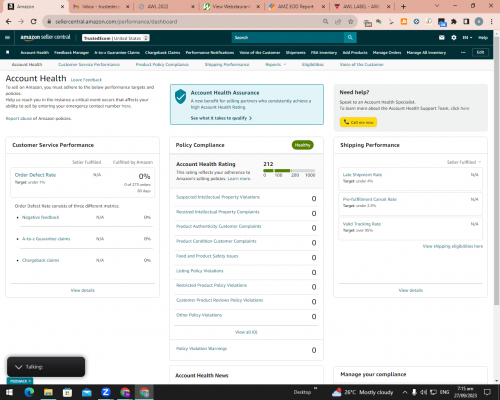Toggle the Chrome side panel icon

466,22
